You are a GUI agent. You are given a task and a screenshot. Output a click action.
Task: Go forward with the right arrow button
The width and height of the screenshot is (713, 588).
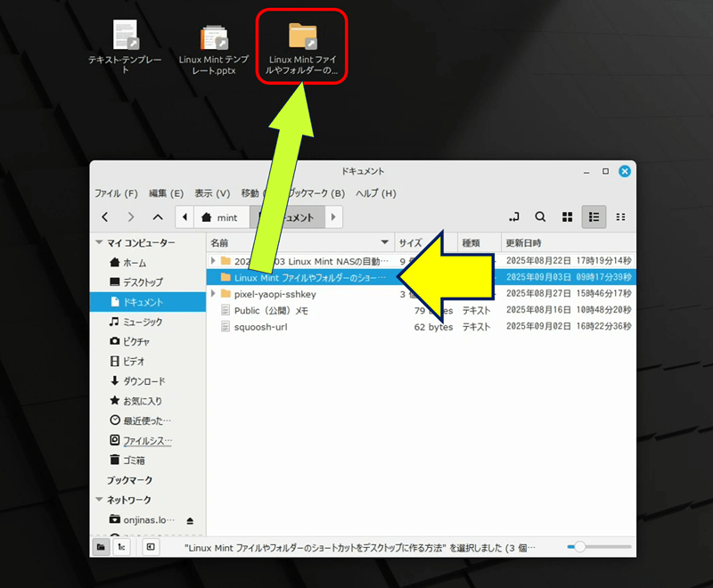pyautogui.click(x=131, y=217)
